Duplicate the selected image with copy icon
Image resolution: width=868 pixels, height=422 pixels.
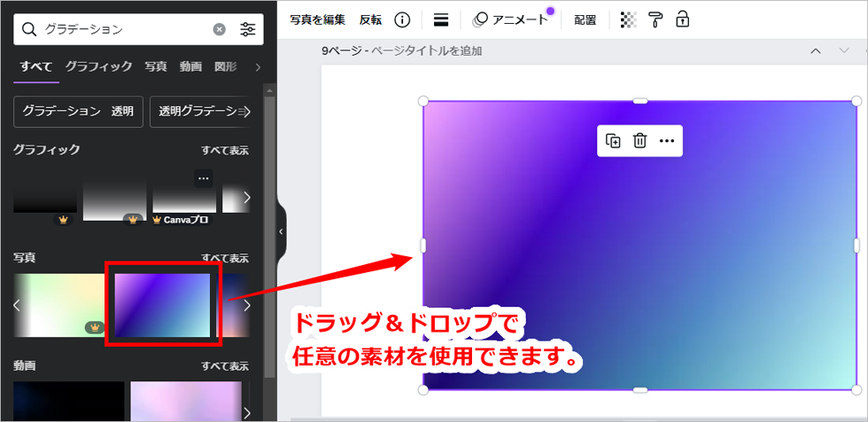pyautogui.click(x=613, y=141)
